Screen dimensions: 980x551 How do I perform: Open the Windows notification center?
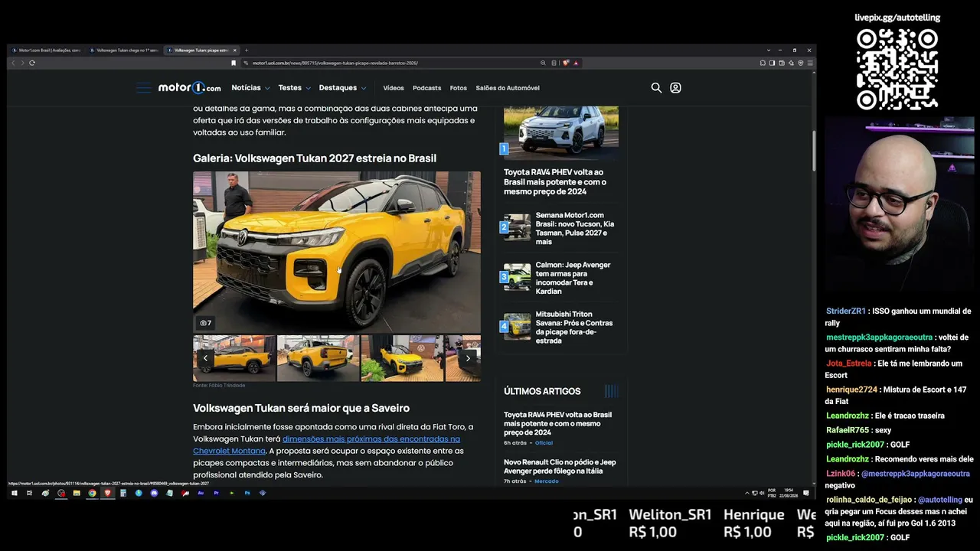pyautogui.click(x=806, y=494)
